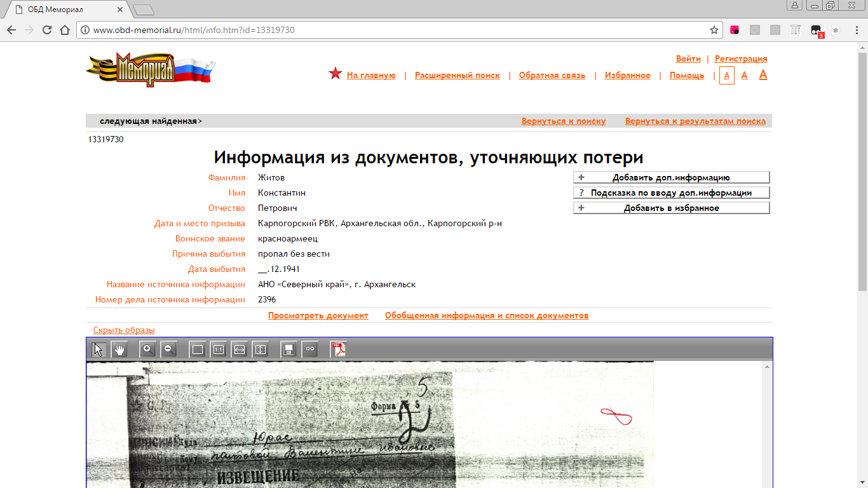Click "Скрыть образы" to hide images

pyautogui.click(x=124, y=330)
